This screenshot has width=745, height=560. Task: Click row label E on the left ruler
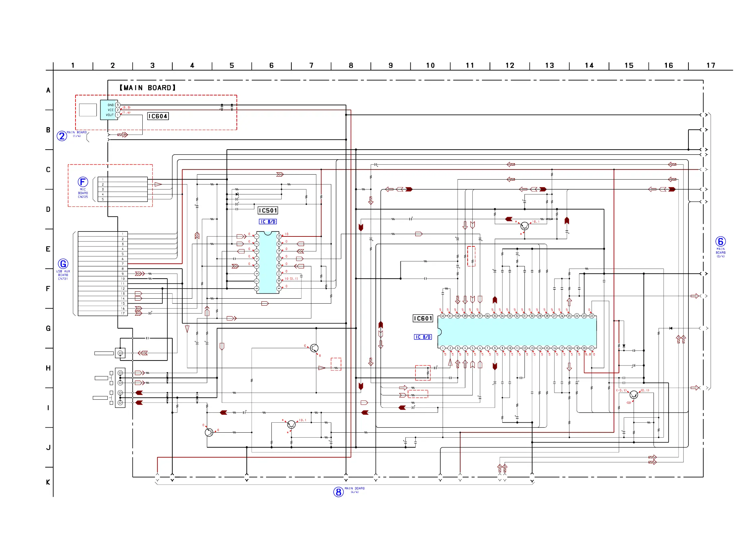48,249
